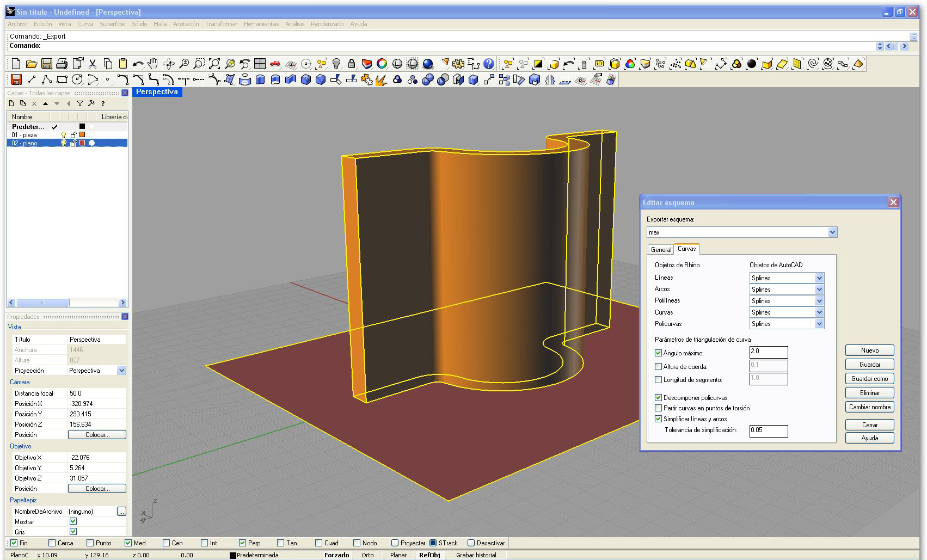
Task: Click the orange color swatch of 01 - pieza
Action: (82, 135)
